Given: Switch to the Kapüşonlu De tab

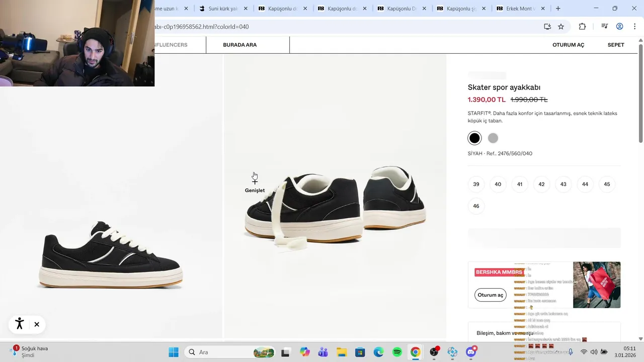Looking at the screenshot, I should click(401, 9).
